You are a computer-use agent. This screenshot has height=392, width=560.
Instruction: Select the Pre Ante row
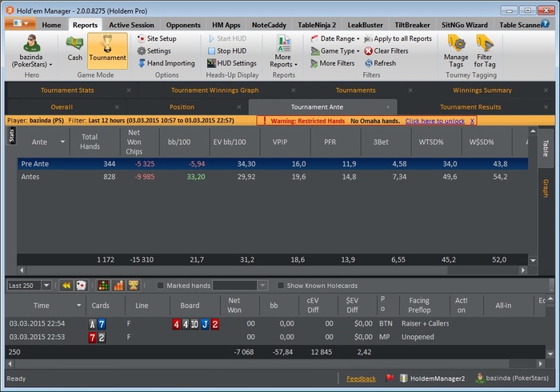tap(273, 164)
